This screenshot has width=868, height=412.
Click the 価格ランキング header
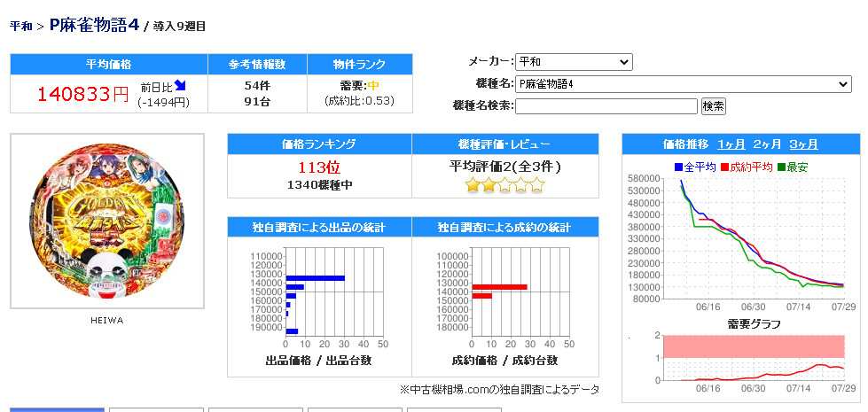tap(319, 144)
